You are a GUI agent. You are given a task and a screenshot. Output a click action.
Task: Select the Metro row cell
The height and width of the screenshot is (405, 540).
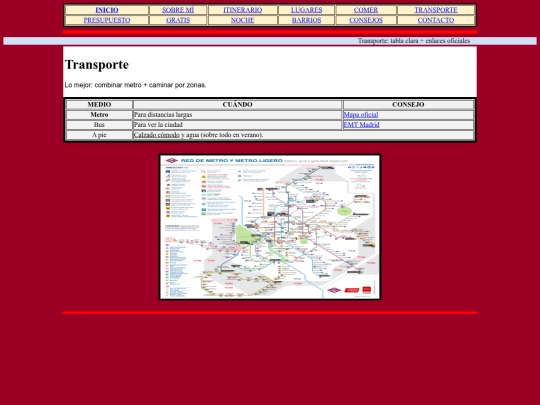[x=99, y=115]
